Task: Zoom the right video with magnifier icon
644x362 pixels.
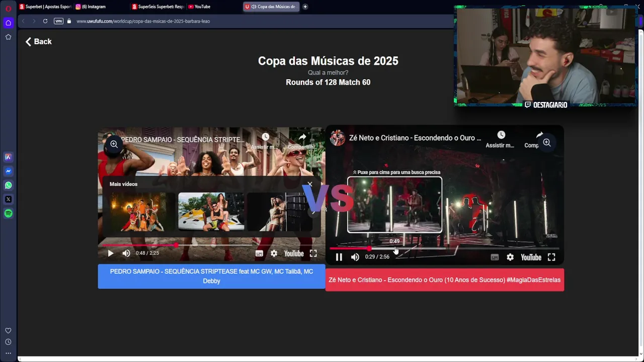Action: tap(547, 143)
